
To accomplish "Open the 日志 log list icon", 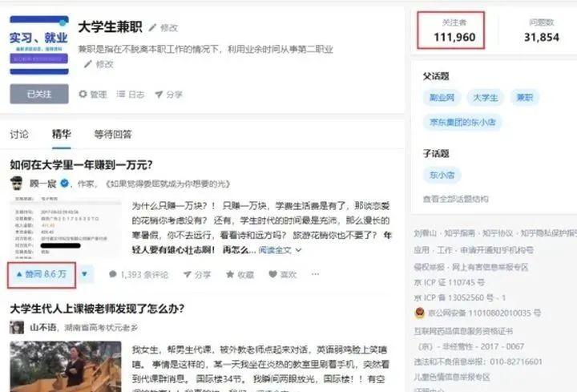I will (x=121, y=95).
